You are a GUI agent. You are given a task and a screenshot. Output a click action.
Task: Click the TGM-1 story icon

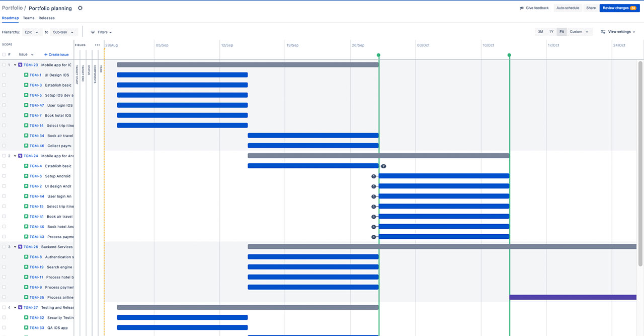coord(26,75)
